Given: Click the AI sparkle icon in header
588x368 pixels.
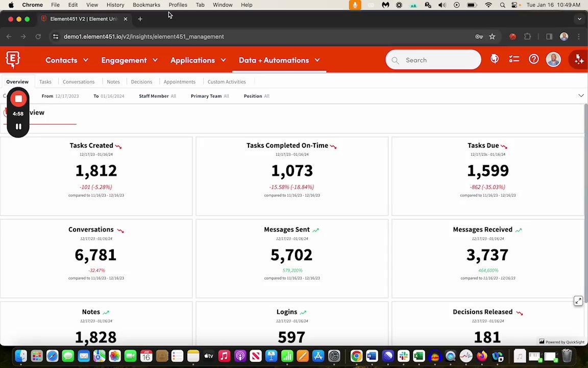Looking at the screenshot, I should 579,60.
